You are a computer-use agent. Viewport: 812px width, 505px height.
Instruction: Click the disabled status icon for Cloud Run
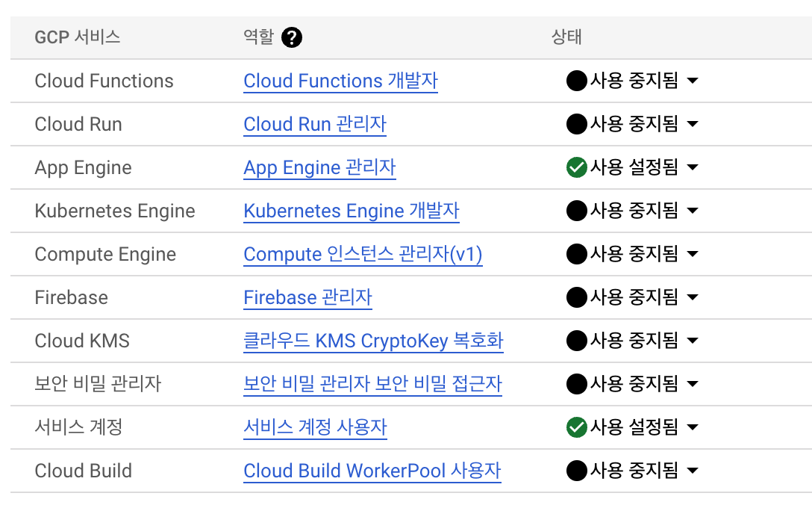pos(576,124)
